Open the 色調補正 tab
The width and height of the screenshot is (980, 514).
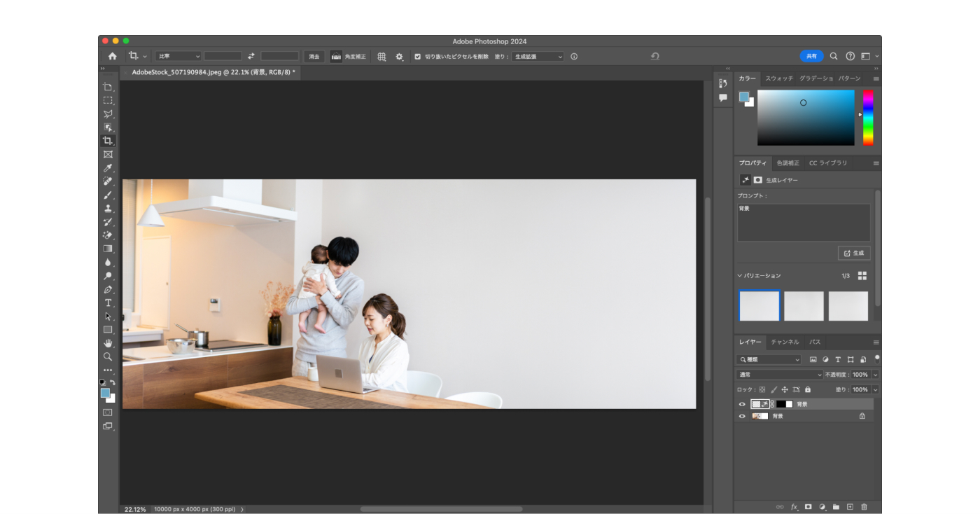coord(787,163)
